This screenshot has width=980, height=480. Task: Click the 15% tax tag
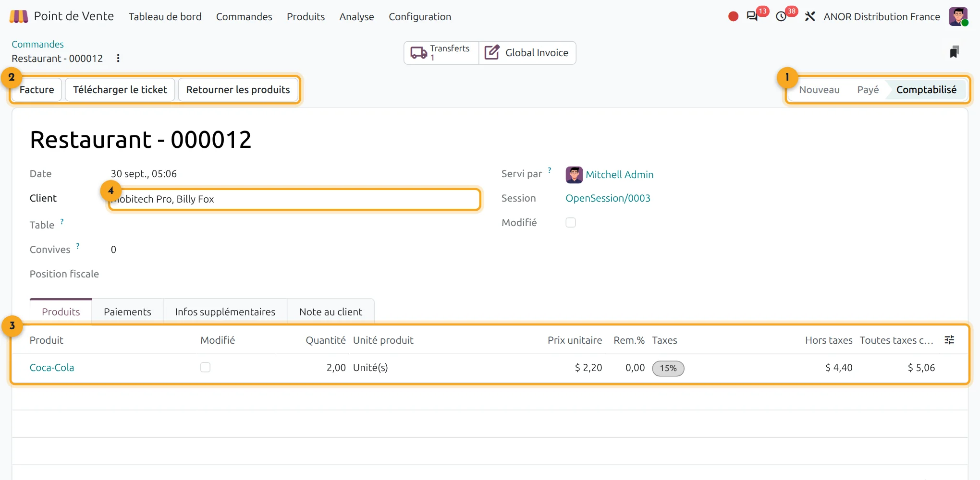click(x=668, y=368)
